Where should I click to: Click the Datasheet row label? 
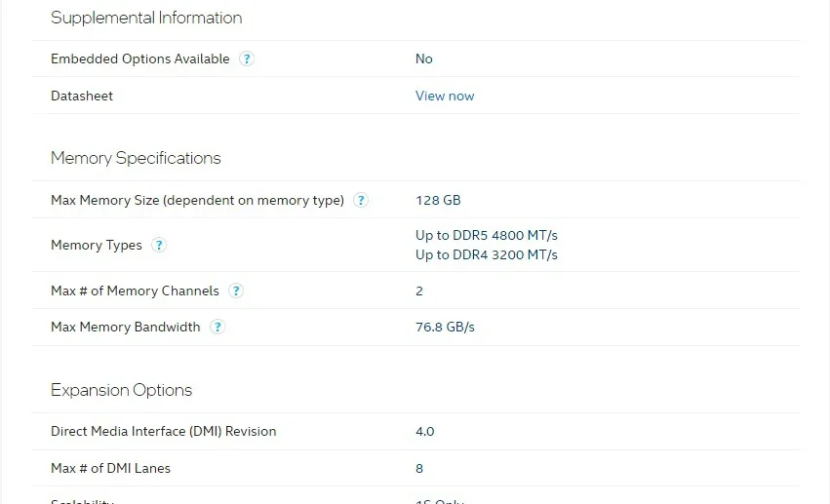click(x=82, y=96)
